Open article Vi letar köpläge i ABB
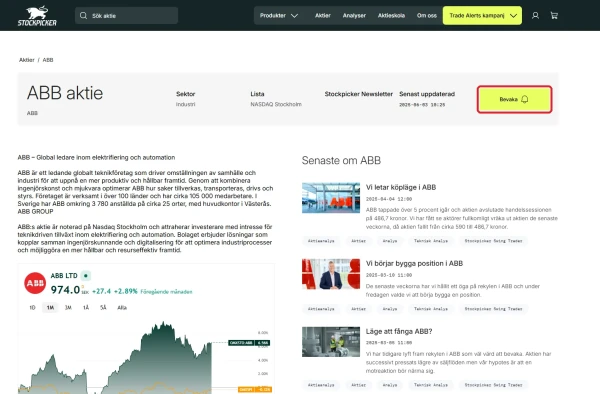Image resolution: width=600 pixels, height=394 pixels. tap(401, 187)
